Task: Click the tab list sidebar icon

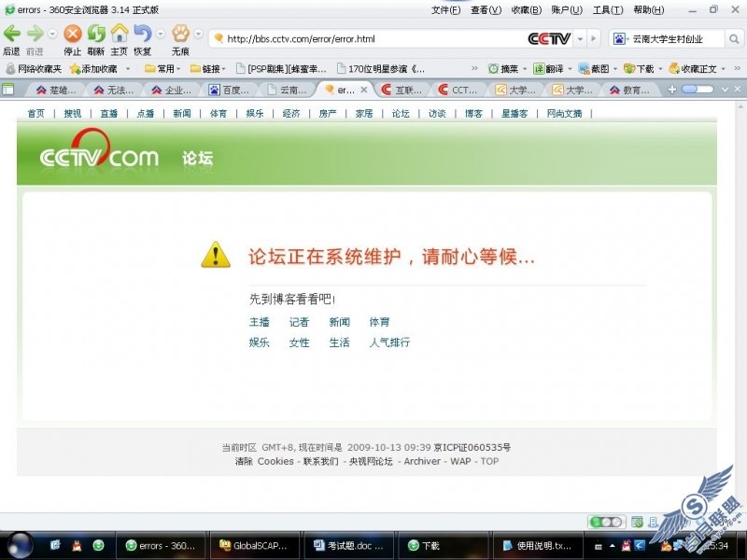Action: pos(8,89)
